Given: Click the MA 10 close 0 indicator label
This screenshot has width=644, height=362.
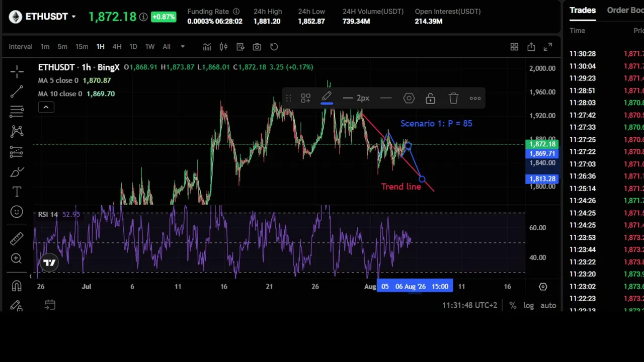Looking at the screenshot, I should tap(60, 94).
